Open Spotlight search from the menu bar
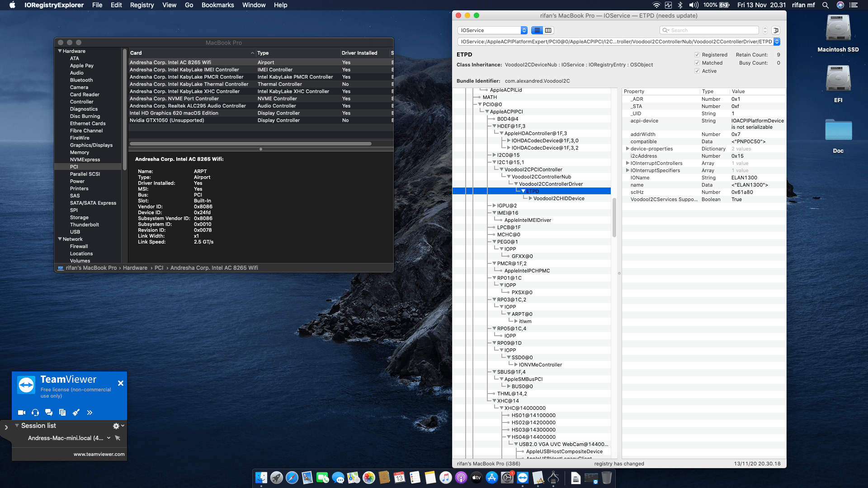 (826, 5)
